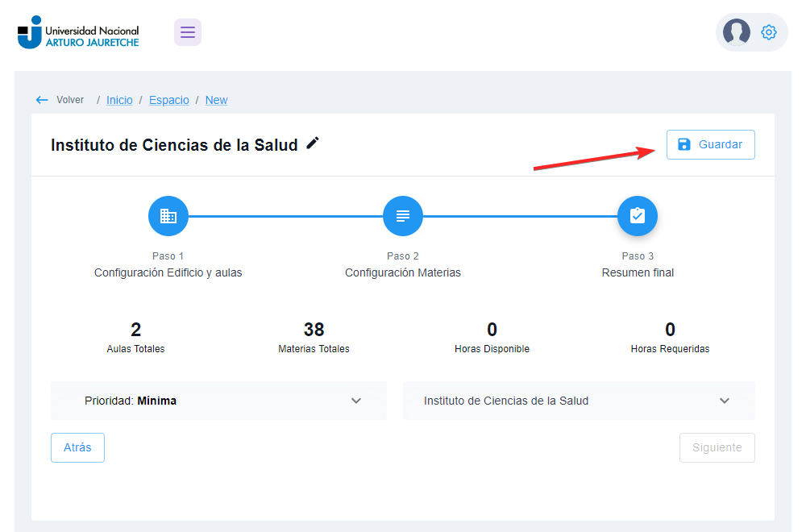
Task: Click Horas Requeridas label
Action: pyautogui.click(x=670, y=349)
